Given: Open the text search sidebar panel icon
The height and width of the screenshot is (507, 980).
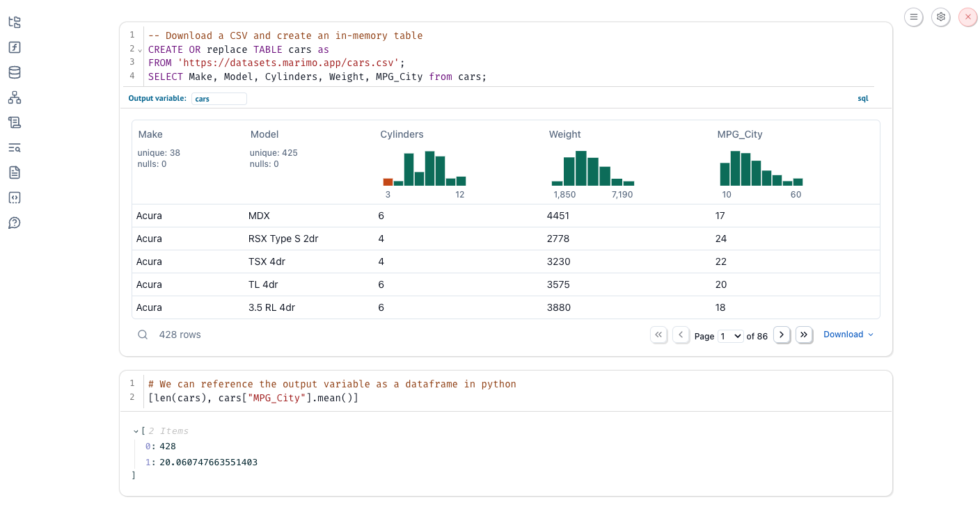Looking at the screenshot, I should [14, 147].
